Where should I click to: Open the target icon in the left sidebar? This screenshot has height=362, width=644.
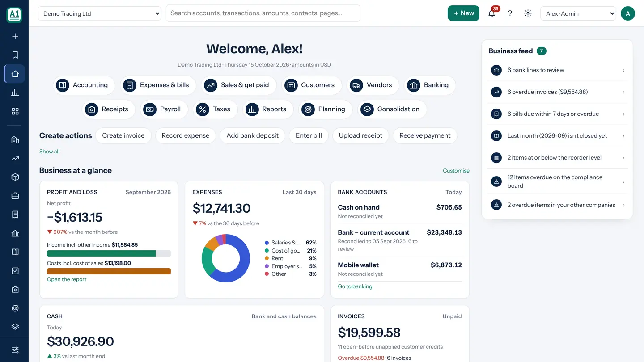point(15,308)
